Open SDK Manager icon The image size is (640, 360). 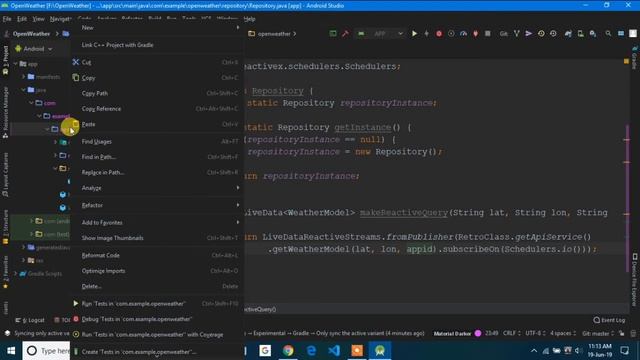[x=593, y=33]
